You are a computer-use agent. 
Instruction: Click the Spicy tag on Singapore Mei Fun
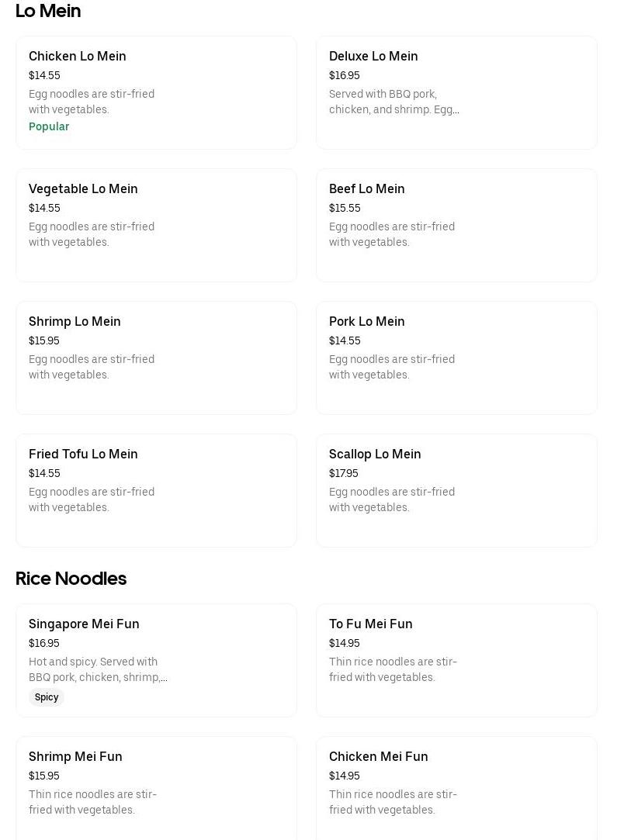[47, 697]
